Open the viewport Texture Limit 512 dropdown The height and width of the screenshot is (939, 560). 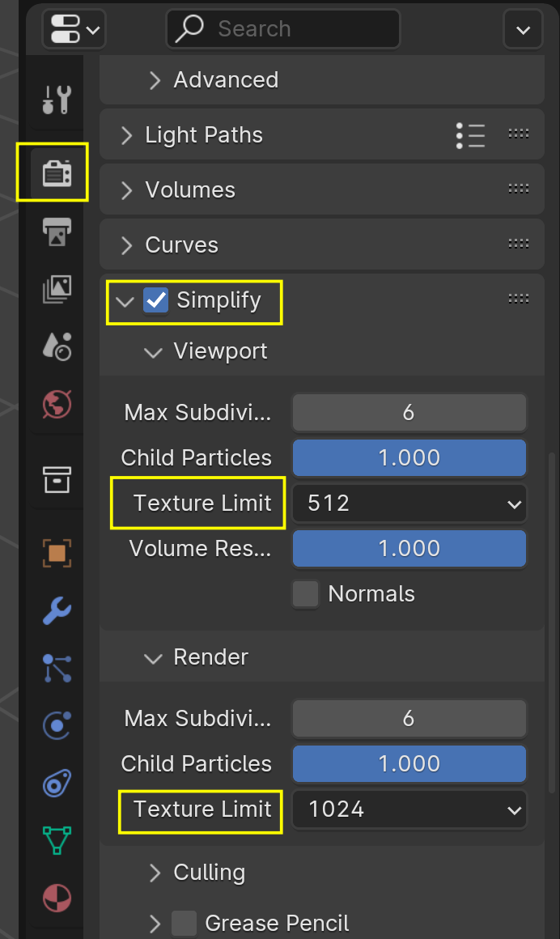click(x=409, y=503)
